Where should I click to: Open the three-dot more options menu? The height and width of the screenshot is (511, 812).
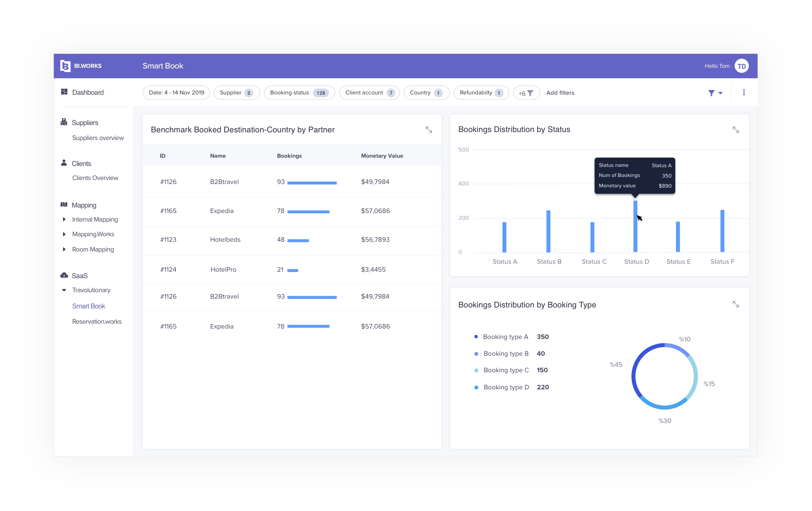744,92
